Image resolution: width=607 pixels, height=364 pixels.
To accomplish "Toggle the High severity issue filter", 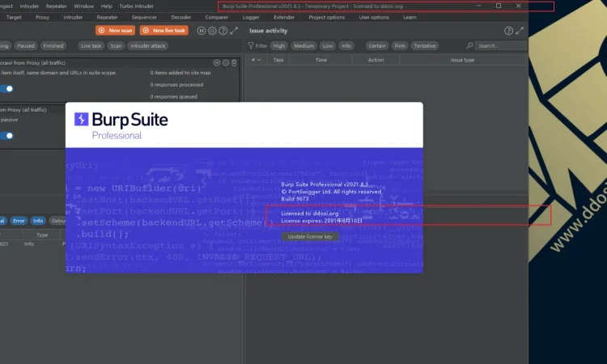I will [x=278, y=45].
